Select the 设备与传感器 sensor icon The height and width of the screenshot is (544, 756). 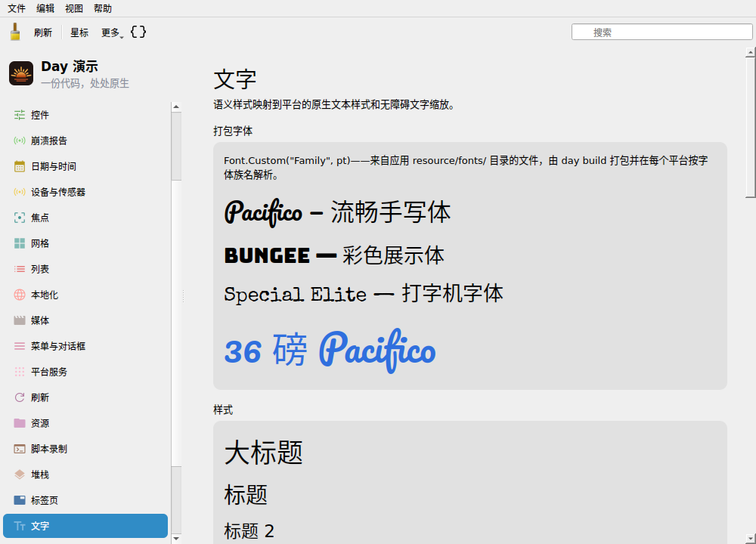(x=20, y=192)
